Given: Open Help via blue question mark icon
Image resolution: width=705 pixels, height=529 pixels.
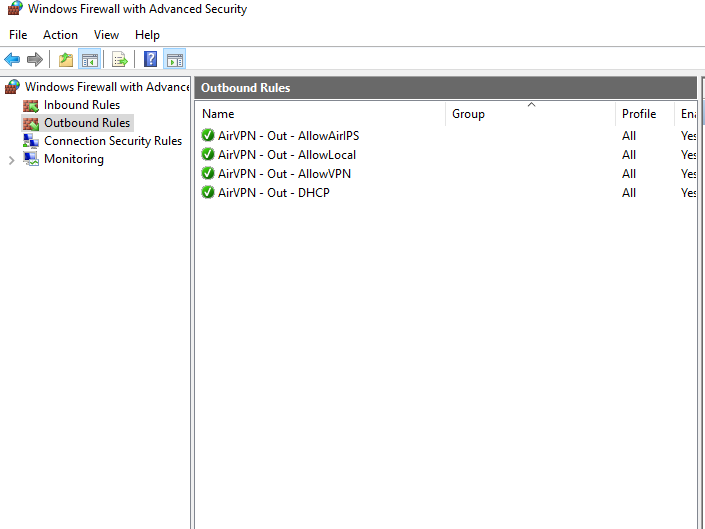Looking at the screenshot, I should (150, 59).
